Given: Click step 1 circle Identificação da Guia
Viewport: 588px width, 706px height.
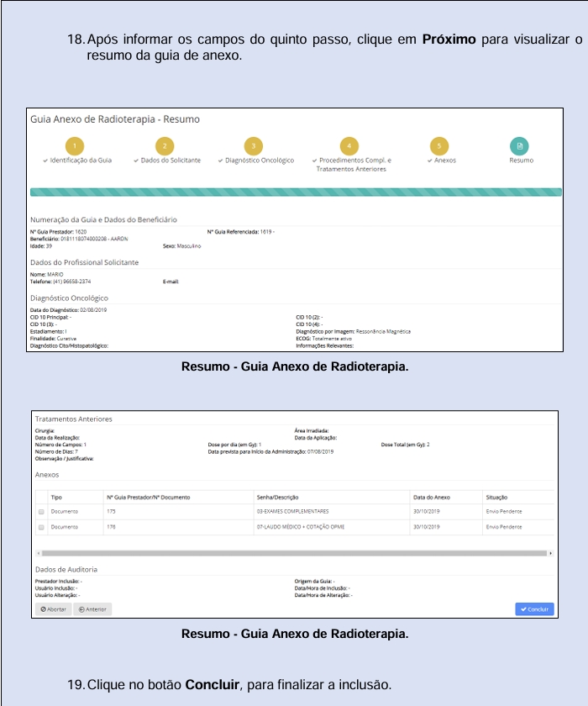Looking at the screenshot, I should click(x=75, y=146).
